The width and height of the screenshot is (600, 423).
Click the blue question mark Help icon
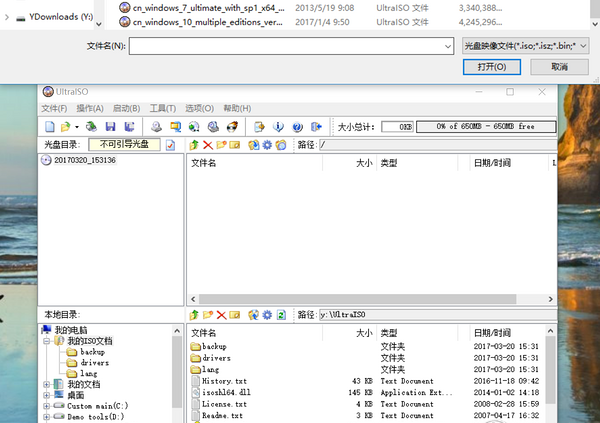297,127
